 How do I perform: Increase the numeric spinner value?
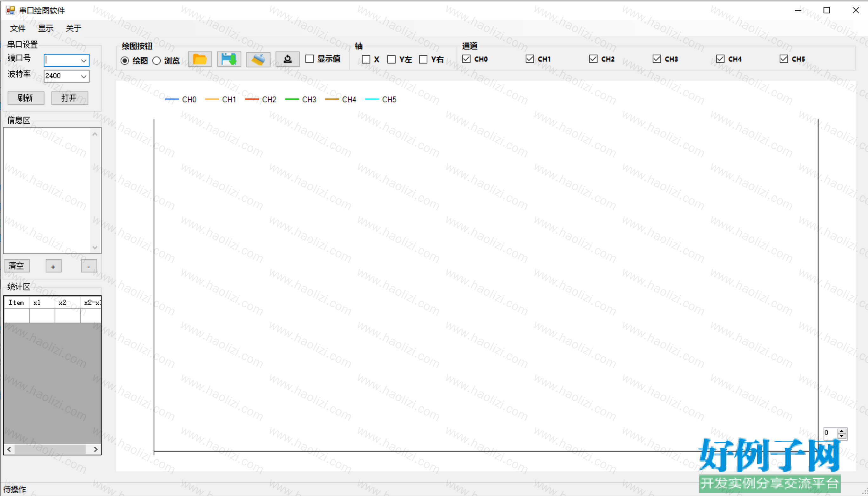coord(842,431)
